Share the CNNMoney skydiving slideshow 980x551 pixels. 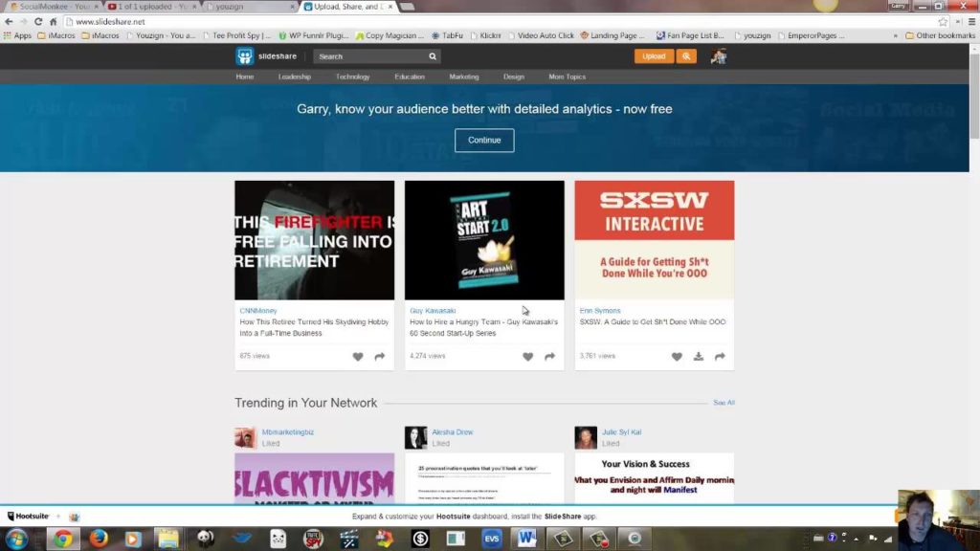point(379,356)
